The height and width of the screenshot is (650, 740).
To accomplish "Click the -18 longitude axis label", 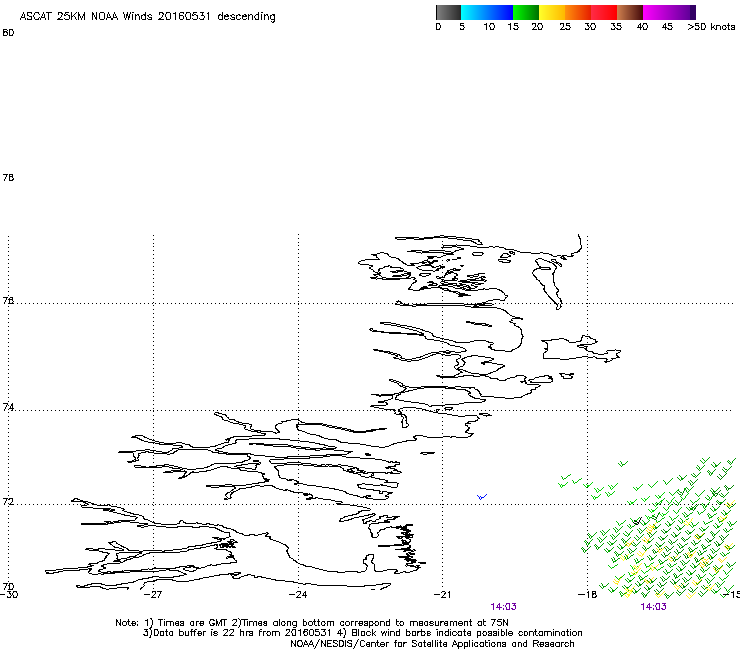I will click(588, 594).
